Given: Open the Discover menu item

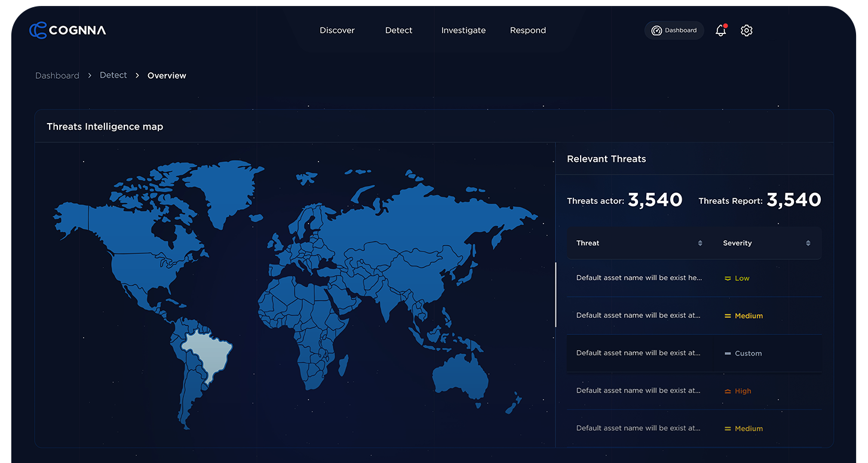Looking at the screenshot, I should (337, 30).
